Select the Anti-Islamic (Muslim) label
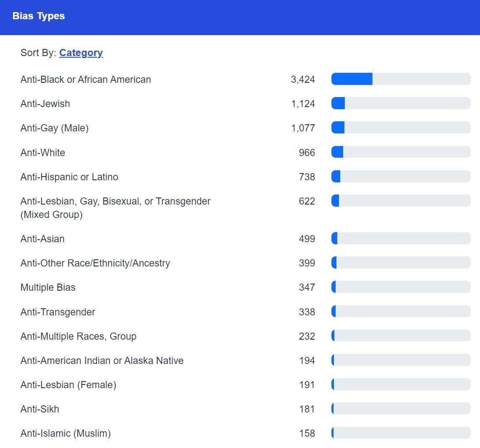 [x=65, y=433]
